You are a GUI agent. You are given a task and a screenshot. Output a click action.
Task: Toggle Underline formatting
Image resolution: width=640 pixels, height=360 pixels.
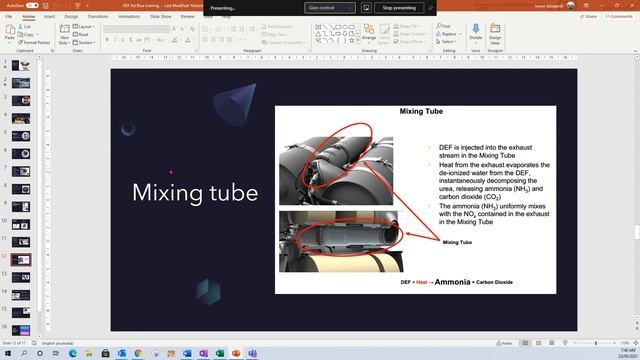tap(122, 40)
